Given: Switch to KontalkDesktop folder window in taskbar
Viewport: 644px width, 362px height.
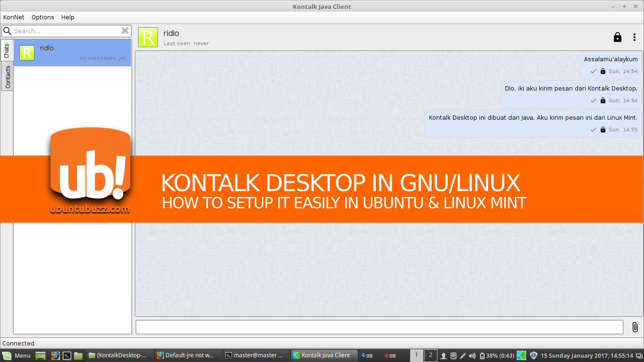Looking at the screenshot, I should click(x=119, y=355).
